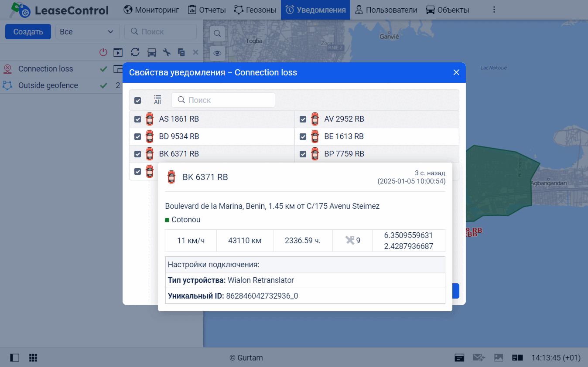Open the Объекты tab
The width and height of the screenshot is (588, 367).
[x=448, y=10]
